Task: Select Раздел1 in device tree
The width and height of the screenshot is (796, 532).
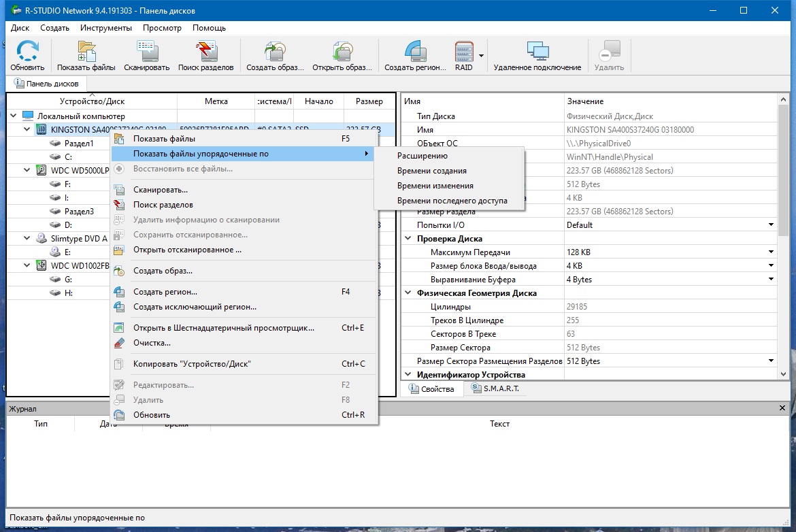Action: click(79, 143)
